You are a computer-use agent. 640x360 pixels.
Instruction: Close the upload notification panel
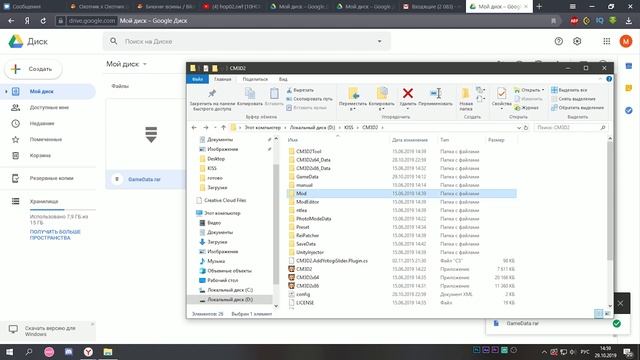620,303
